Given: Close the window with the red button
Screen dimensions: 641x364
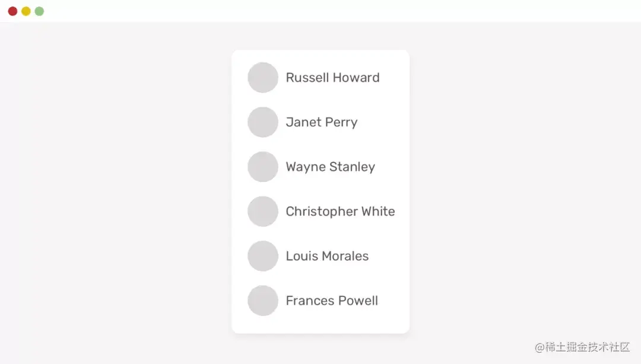Looking at the screenshot, I should [x=12, y=11].
